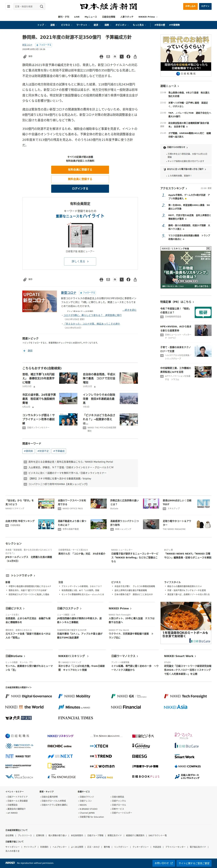Open the #中東情勢 topic tab
The image size is (217, 868).
tap(175, 25)
